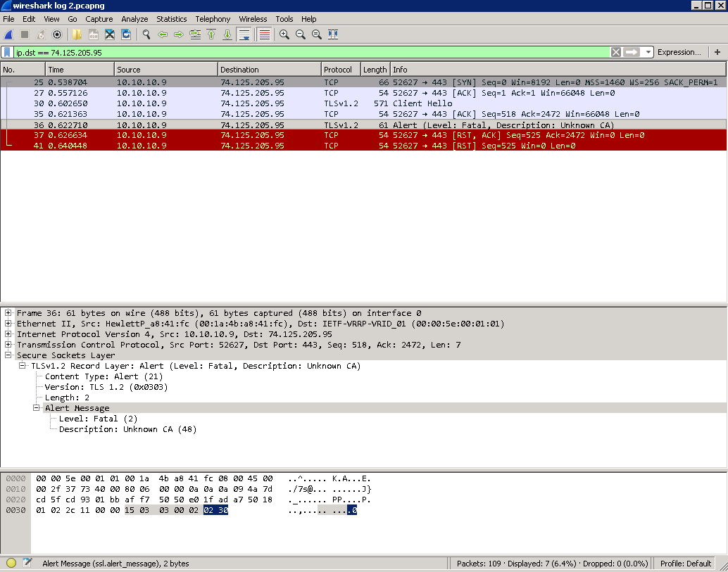Apply the display filter with the arrow button
The height and width of the screenshot is (572, 728).
(x=632, y=52)
